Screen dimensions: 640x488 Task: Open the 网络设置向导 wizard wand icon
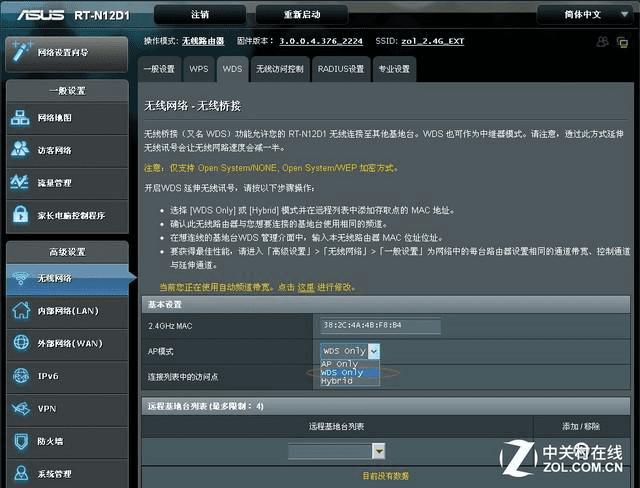(x=21, y=51)
